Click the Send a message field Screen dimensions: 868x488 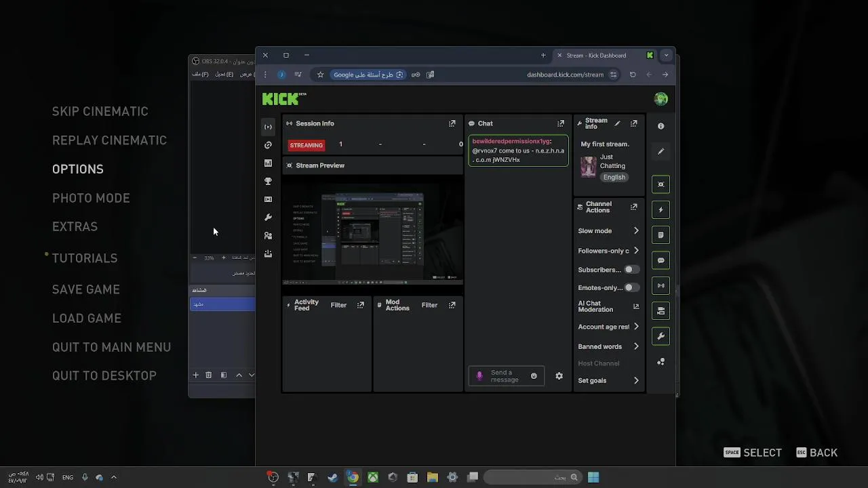(507, 376)
